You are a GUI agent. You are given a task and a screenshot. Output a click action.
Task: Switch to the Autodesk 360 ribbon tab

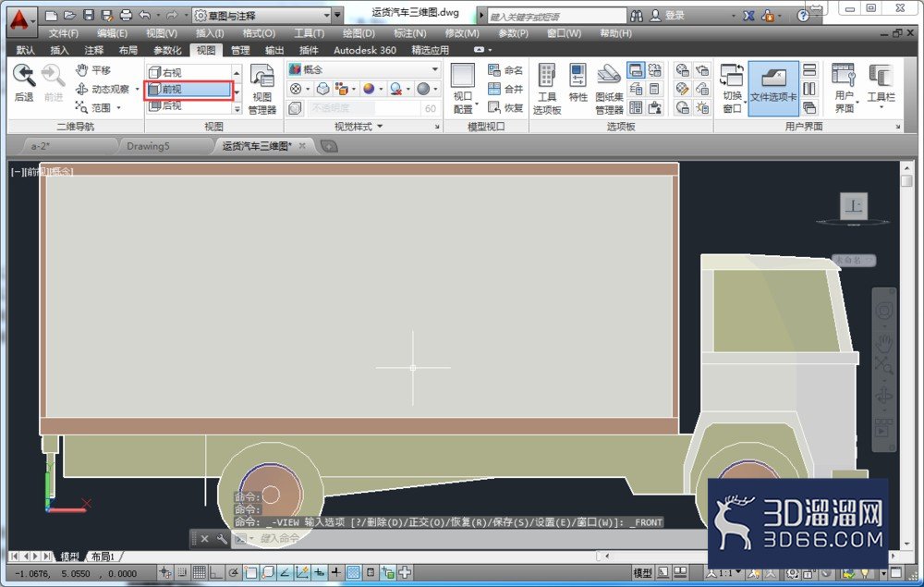pos(365,50)
